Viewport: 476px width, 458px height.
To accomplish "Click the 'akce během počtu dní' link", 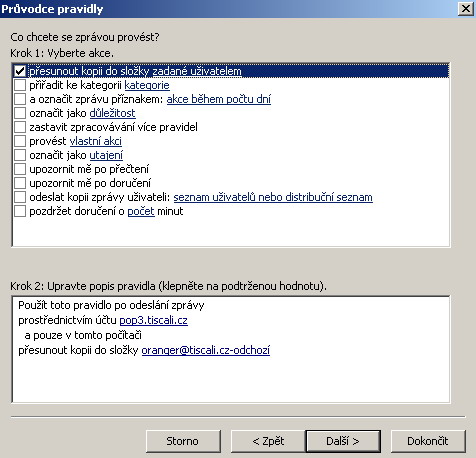I will click(219, 99).
